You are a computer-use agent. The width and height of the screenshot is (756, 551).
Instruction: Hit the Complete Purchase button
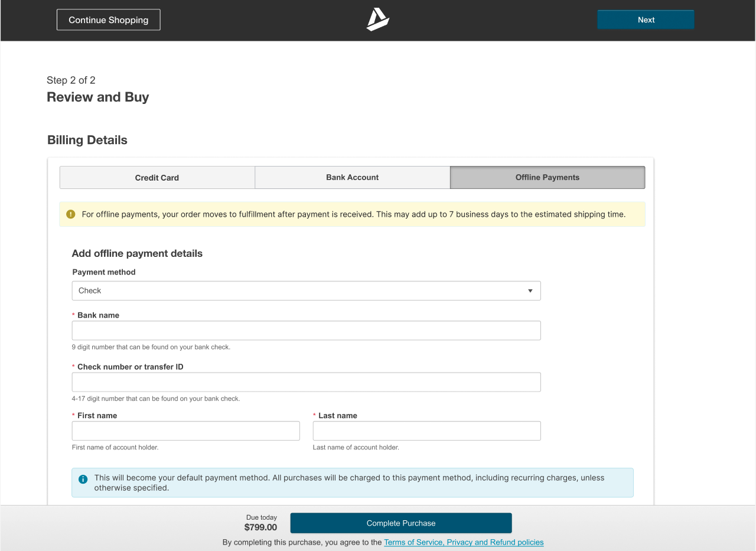pyautogui.click(x=401, y=523)
